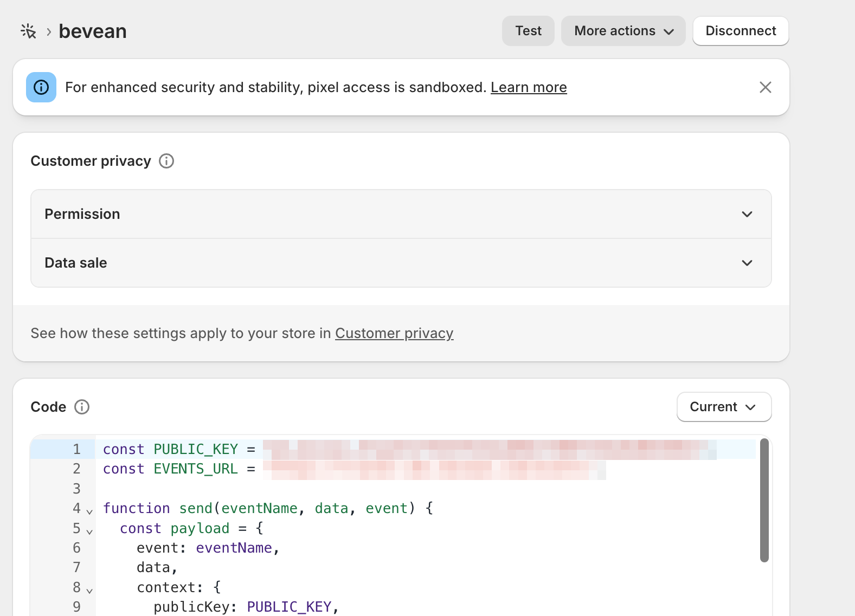
Task: Collapse the fold arrow on line 5
Action: click(89, 531)
